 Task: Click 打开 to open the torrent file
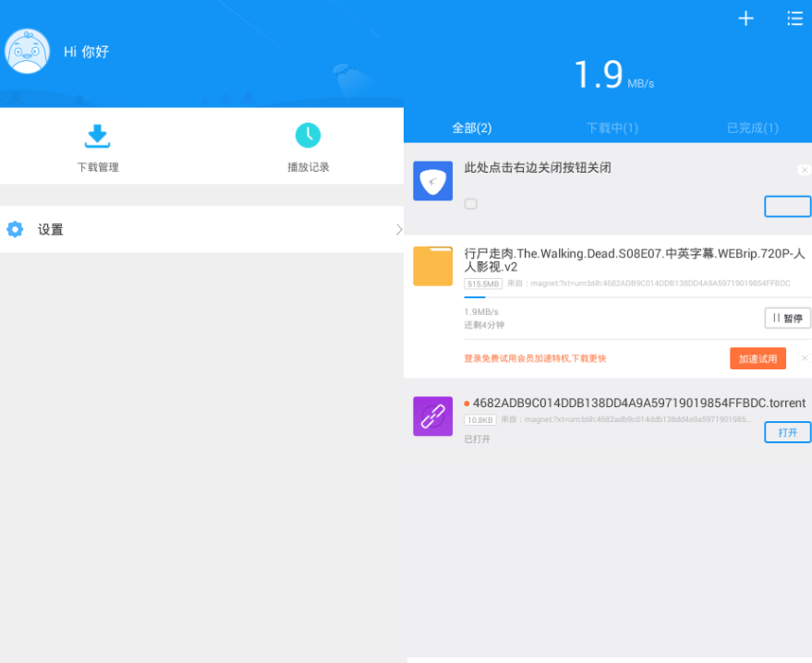[787, 432]
